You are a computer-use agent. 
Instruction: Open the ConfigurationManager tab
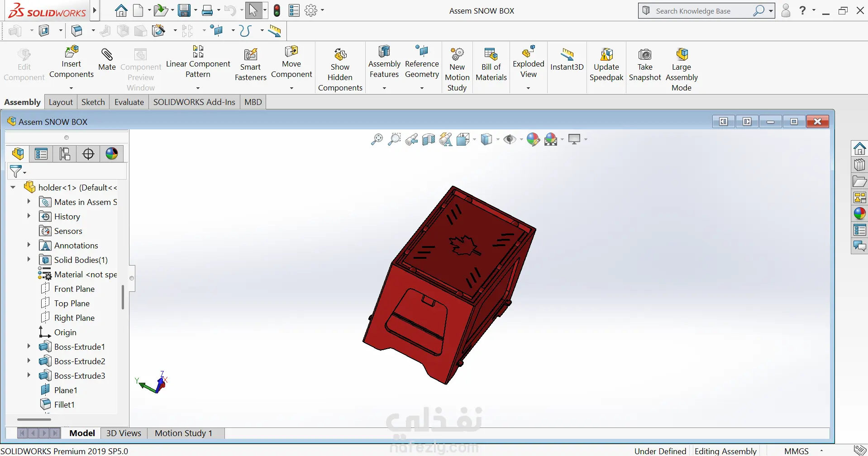(65, 154)
